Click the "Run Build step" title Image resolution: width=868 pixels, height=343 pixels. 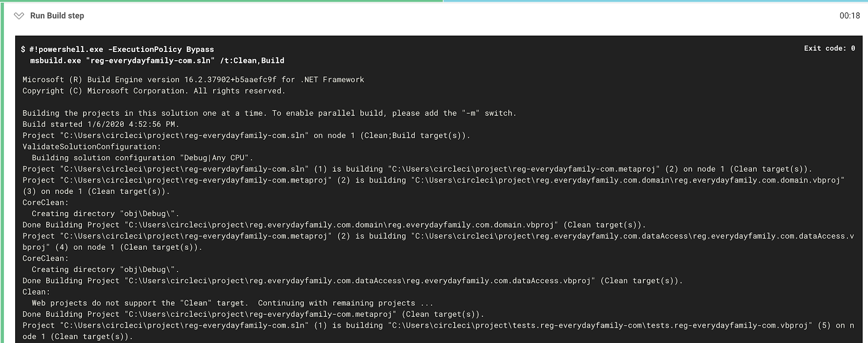(x=57, y=16)
